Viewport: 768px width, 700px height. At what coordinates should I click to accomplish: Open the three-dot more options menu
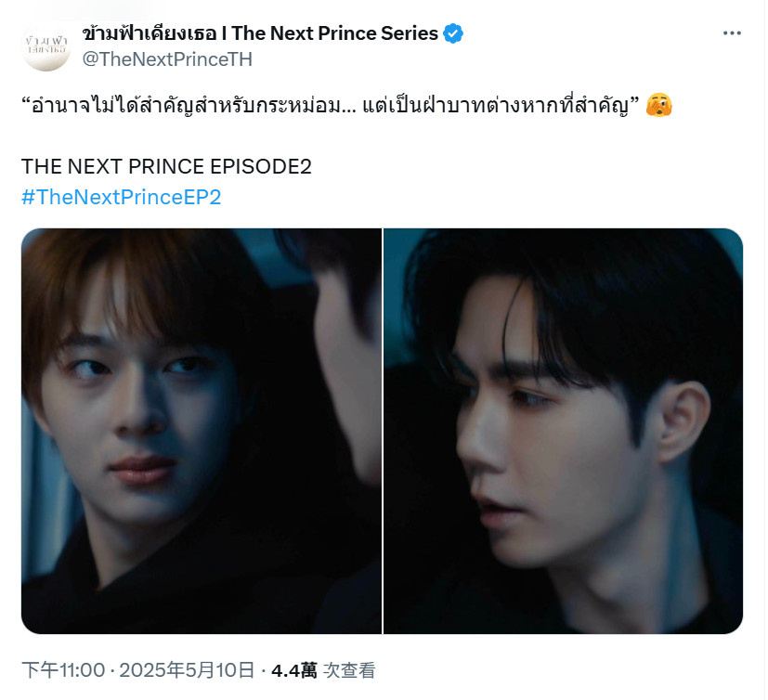732,32
